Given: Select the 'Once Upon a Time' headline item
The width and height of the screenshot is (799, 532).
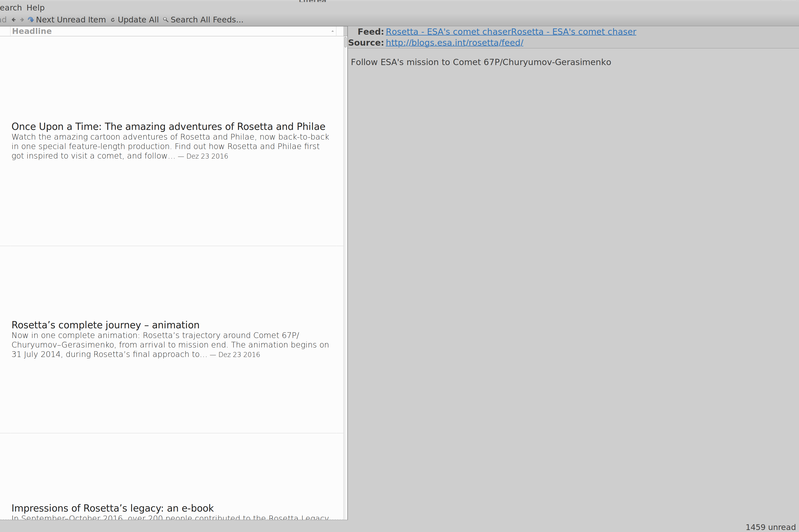Looking at the screenshot, I should 168,127.
